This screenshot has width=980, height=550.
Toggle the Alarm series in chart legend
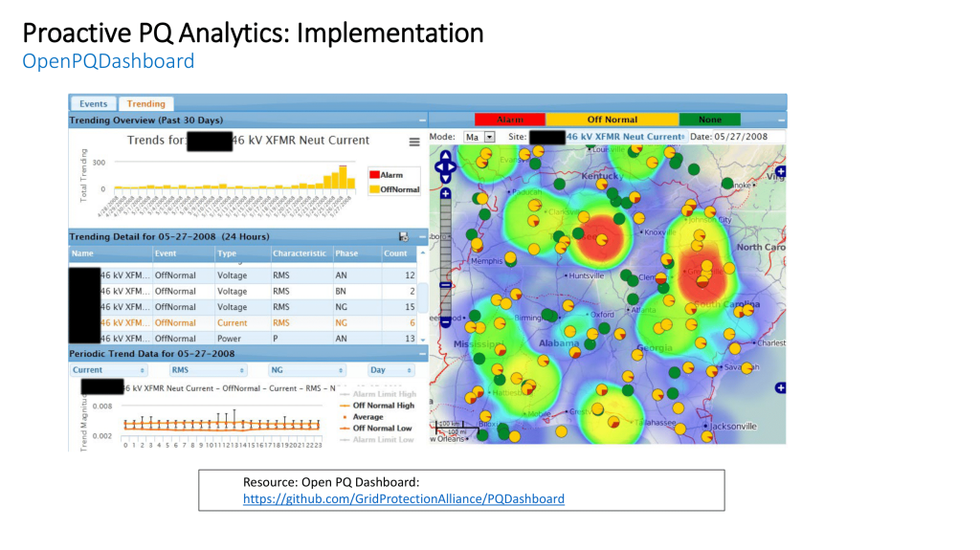386,175
